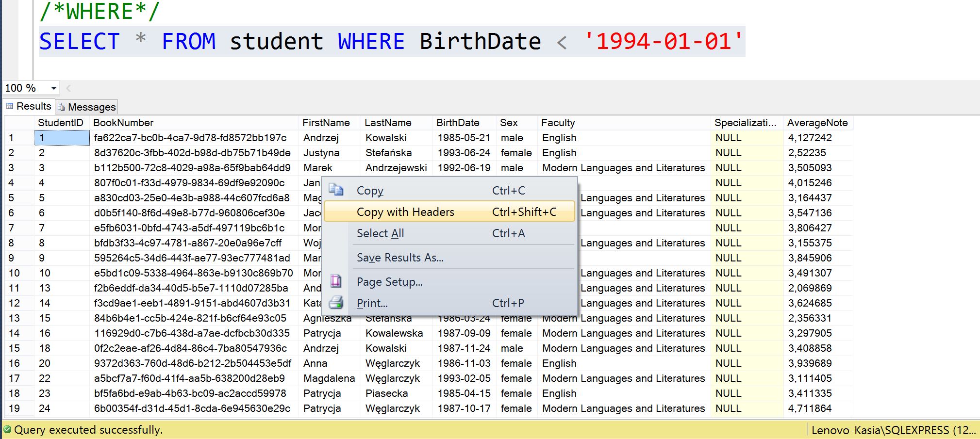
Task: Click the AverageNote column header
Action: (x=818, y=123)
